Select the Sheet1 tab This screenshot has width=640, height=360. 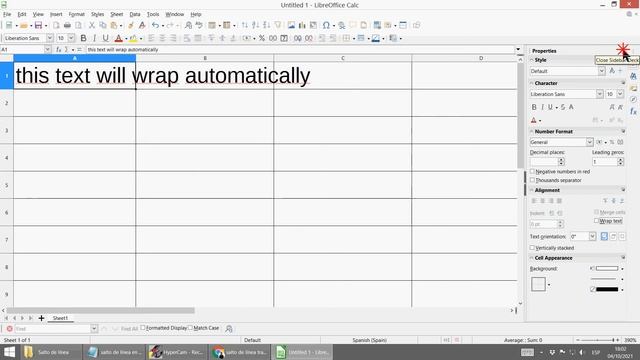click(x=60, y=318)
